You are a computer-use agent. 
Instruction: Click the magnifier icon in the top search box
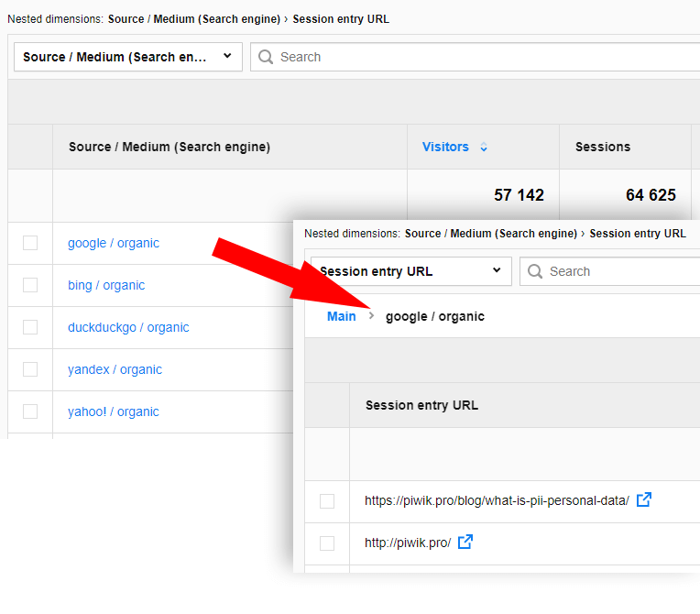tap(266, 57)
